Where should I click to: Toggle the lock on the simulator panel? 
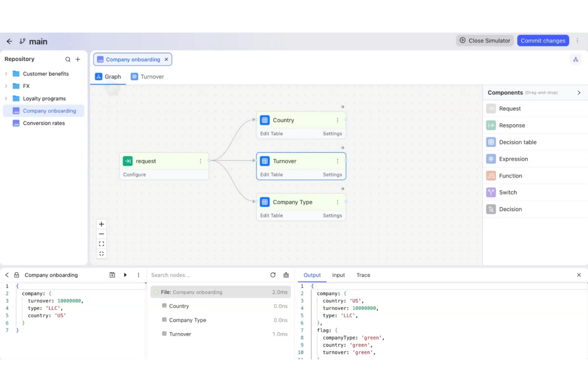point(16,274)
